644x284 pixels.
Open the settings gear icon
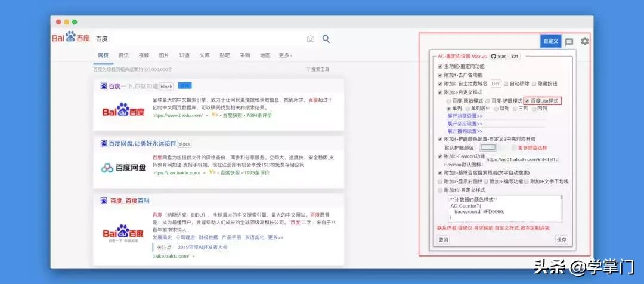584,41
